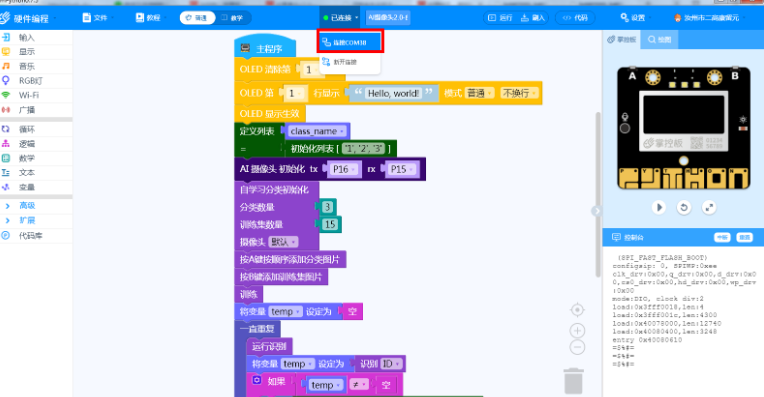The image size is (764, 397).
Task: Open the class_name list variable dropdown
Action: [317, 131]
